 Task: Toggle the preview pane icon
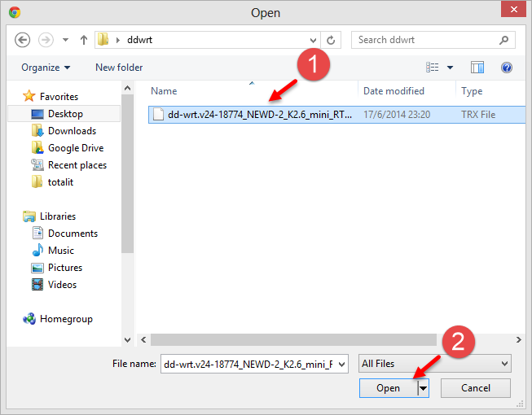pyautogui.click(x=477, y=68)
